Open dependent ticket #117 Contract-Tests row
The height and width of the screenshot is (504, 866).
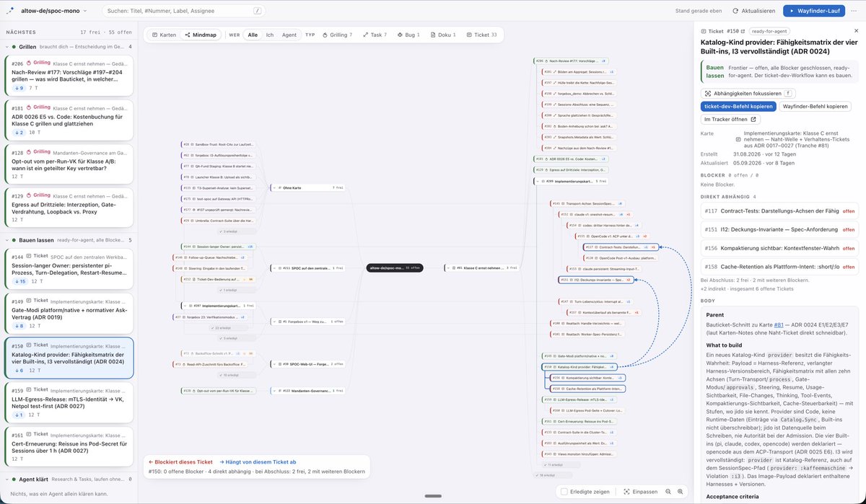(x=779, y=211)
